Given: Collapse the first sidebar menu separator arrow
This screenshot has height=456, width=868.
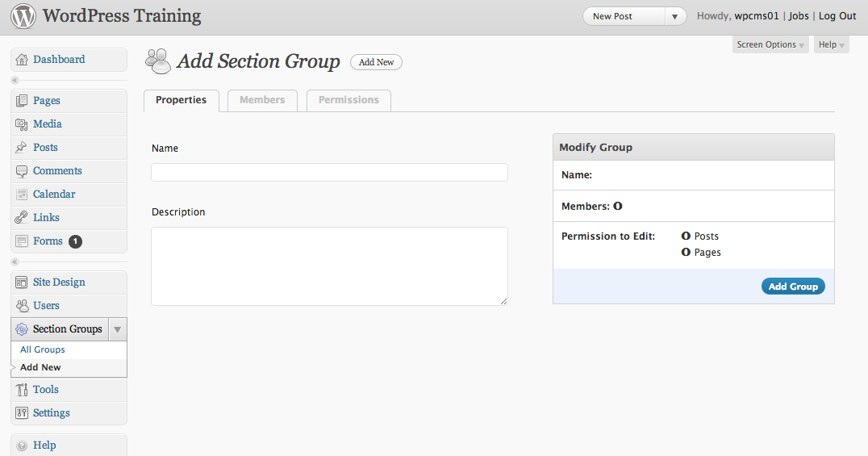Looking at the screenshot, I should click(x=15, y=81).
